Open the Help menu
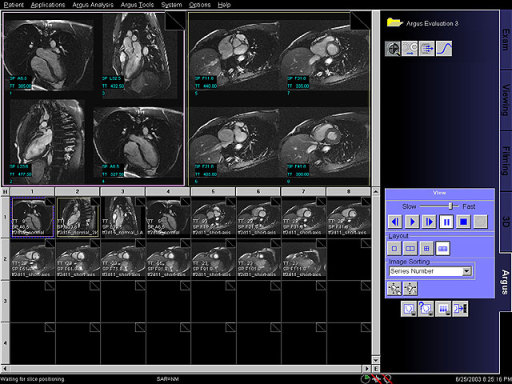512x384 pixels. 224,5
